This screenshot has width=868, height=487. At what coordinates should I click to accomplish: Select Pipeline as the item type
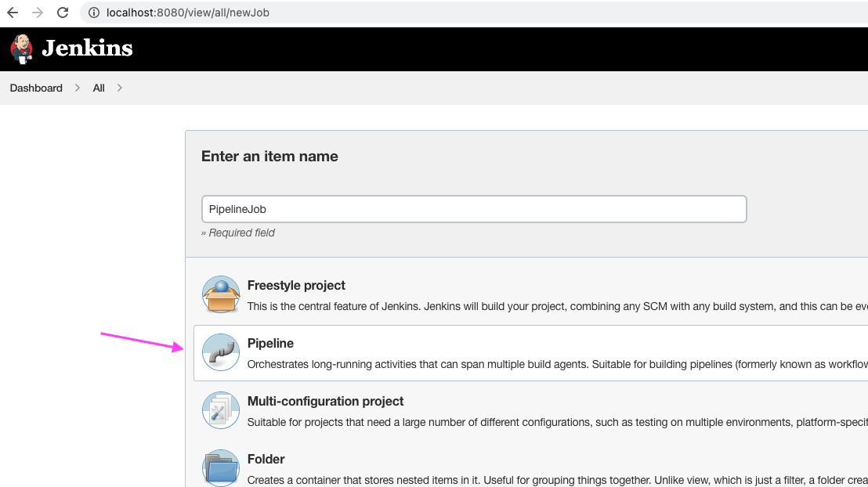pyautogui.click(x=270, y=343)
